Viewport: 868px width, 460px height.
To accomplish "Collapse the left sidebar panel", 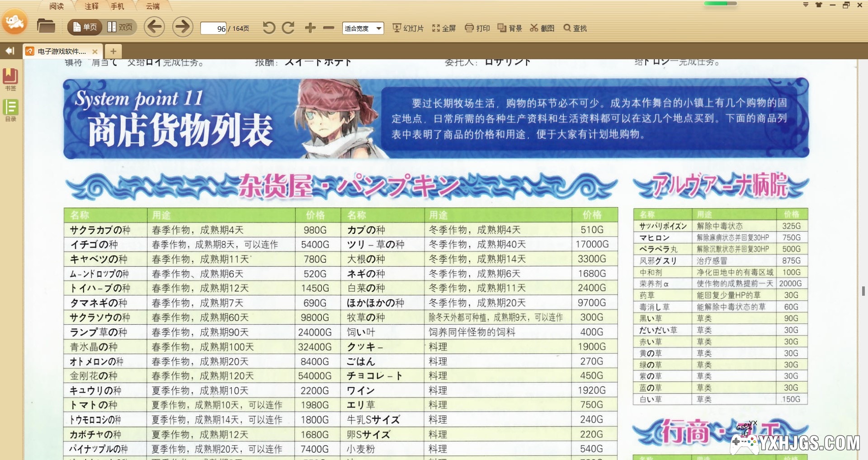I will [10, 51].
